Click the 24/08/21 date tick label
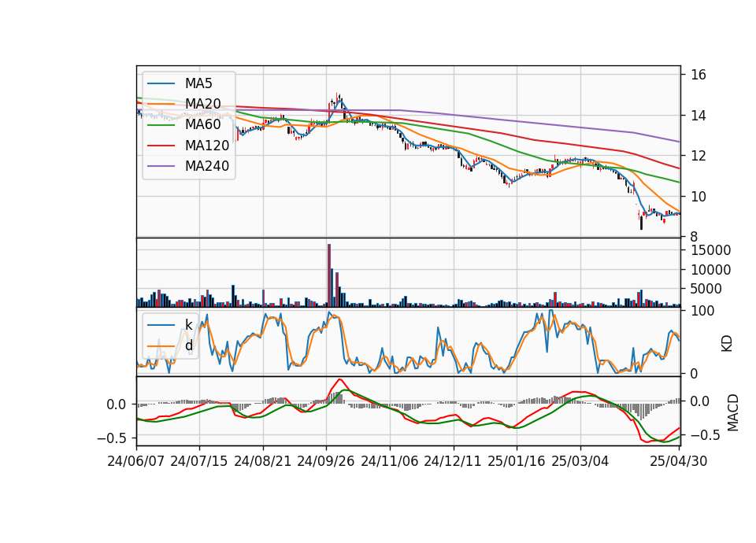Viewport: 756px width, 543px height. point(263,461)
